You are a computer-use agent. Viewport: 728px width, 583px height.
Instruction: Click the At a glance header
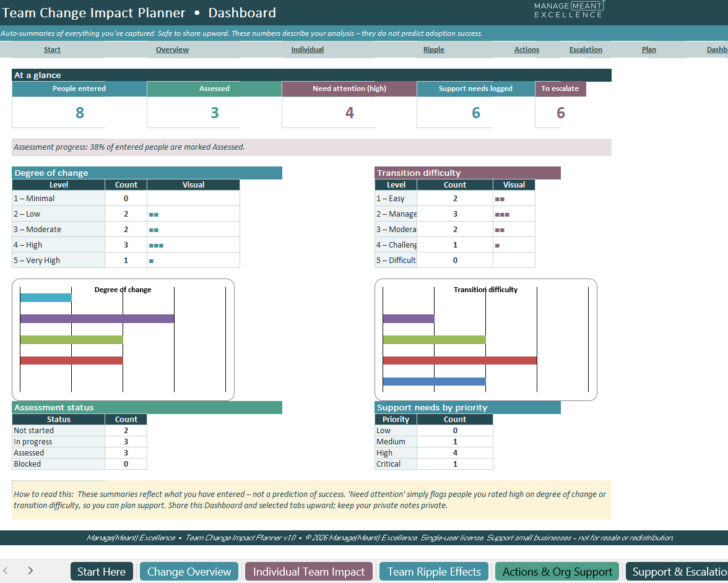(311, 76)
